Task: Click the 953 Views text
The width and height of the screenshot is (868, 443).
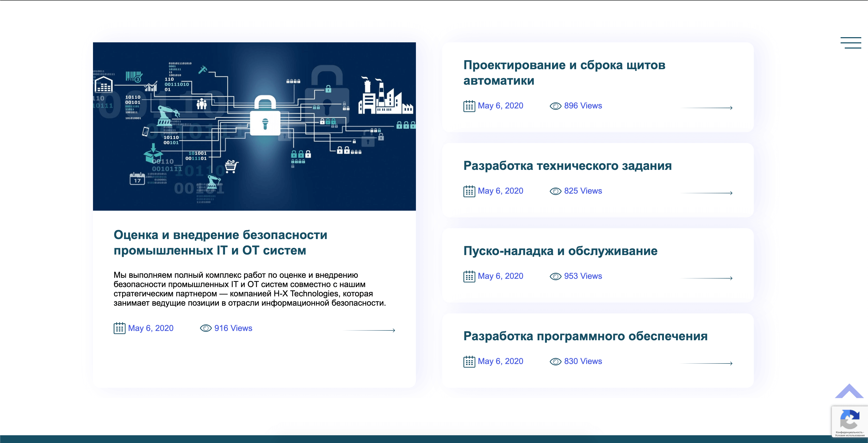Action: click(583, 276)
